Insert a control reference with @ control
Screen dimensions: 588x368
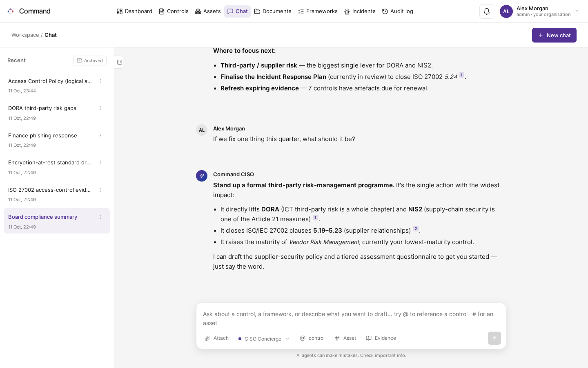(x=312, y=338)
